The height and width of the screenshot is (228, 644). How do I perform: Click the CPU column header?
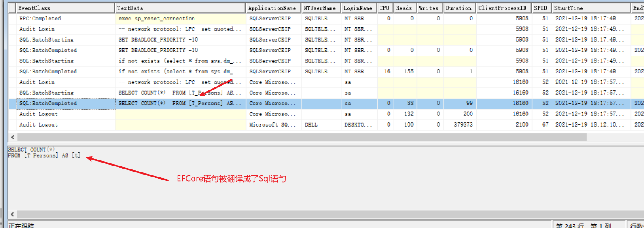pyautogui.click(x=385, y=8)
